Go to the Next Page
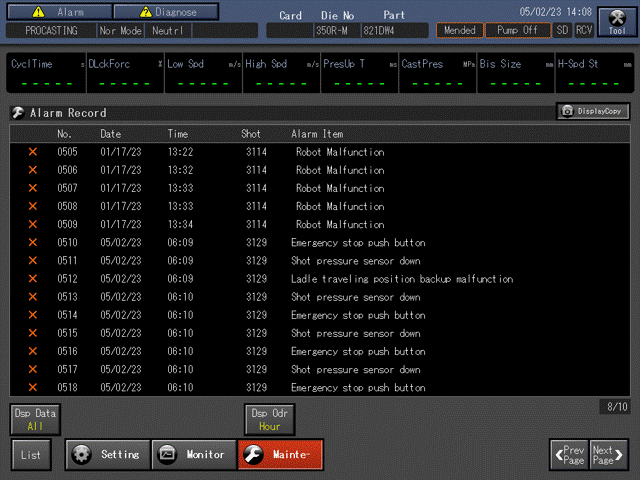The width and height of the screenshot is (640, 480). point(609,454)
